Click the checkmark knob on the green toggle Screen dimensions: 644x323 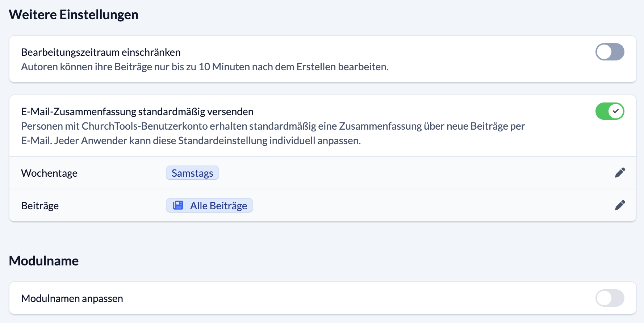[616, 111]
